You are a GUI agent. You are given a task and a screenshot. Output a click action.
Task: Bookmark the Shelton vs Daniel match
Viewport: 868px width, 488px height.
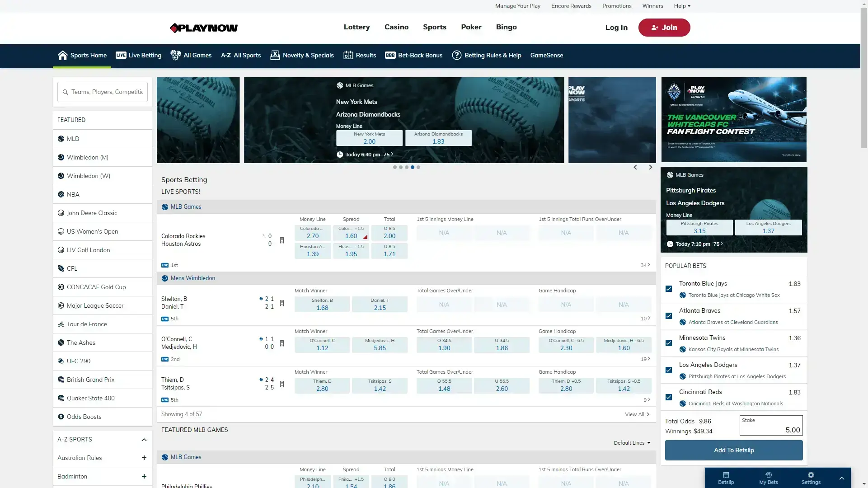coord(282,303)
